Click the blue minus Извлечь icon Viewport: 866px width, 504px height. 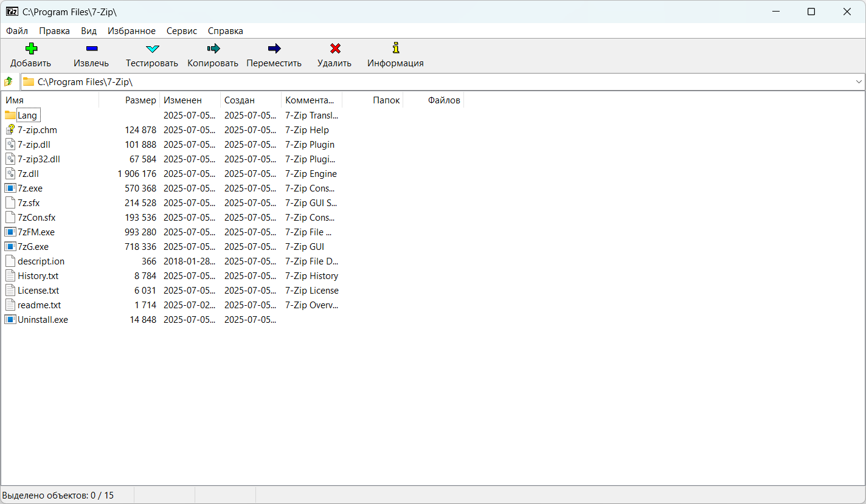(91, 49)
